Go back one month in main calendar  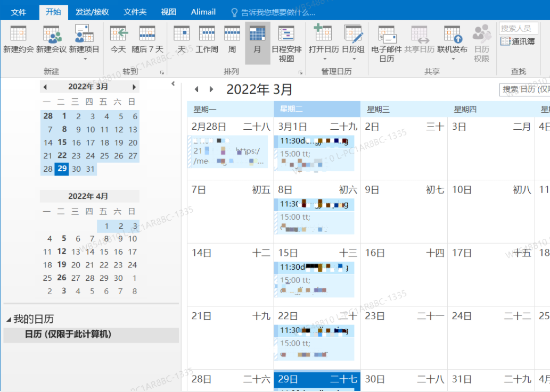[x=196, y=89]
